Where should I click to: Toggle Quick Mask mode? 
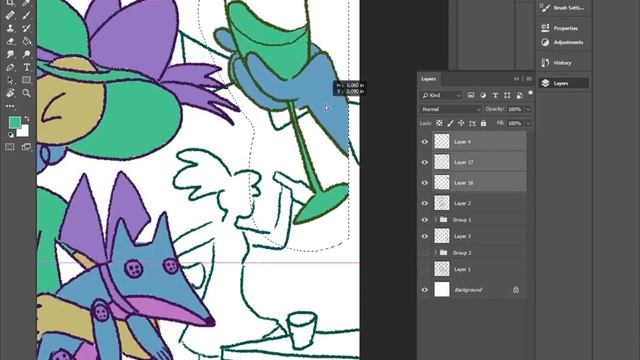tap(10, 147)
